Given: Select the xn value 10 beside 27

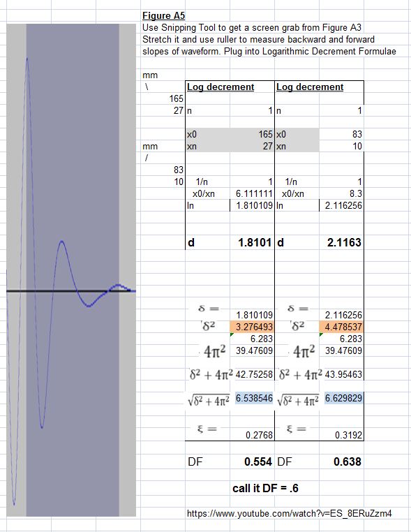Looking at the screenshot, I should 357,146.
